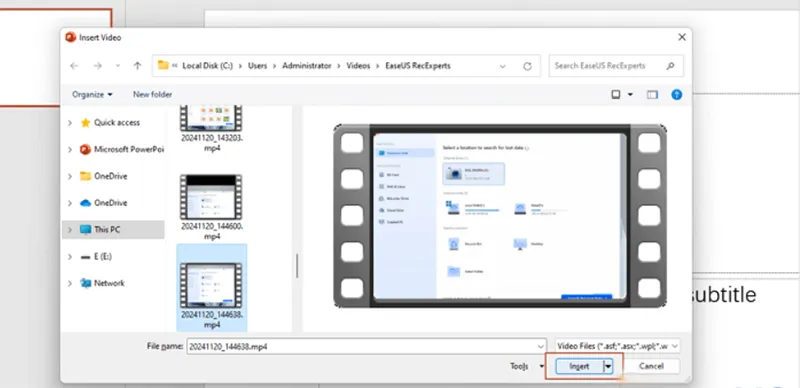Screen dimensions: 800x388
Task: Expand the Network node
Action: pyautogui.click(x=70, y=283)
